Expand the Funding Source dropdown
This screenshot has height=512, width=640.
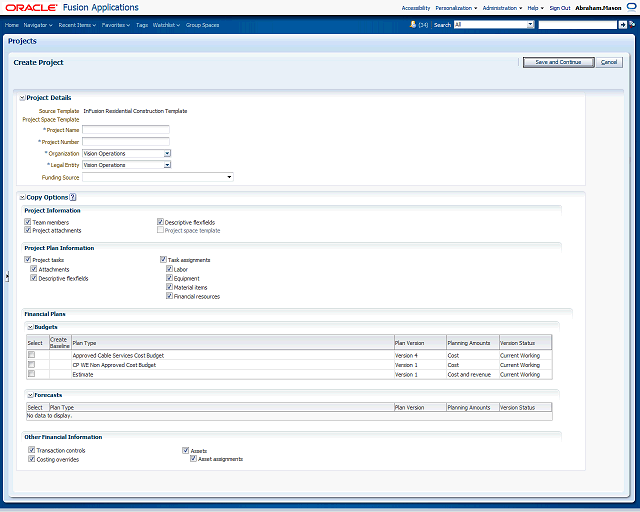(x=230, y=177)
